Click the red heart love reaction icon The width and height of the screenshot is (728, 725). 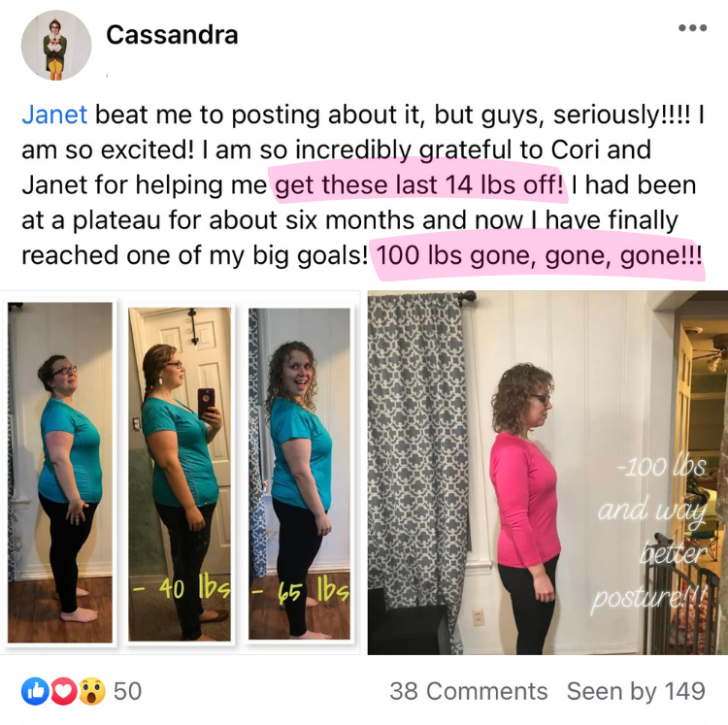tap(63, 691)
